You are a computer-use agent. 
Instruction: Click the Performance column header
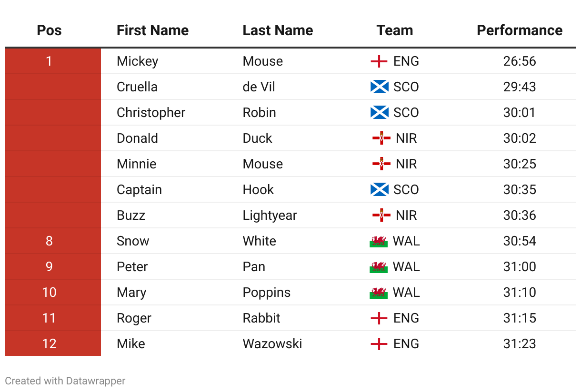tap(520, 30)
